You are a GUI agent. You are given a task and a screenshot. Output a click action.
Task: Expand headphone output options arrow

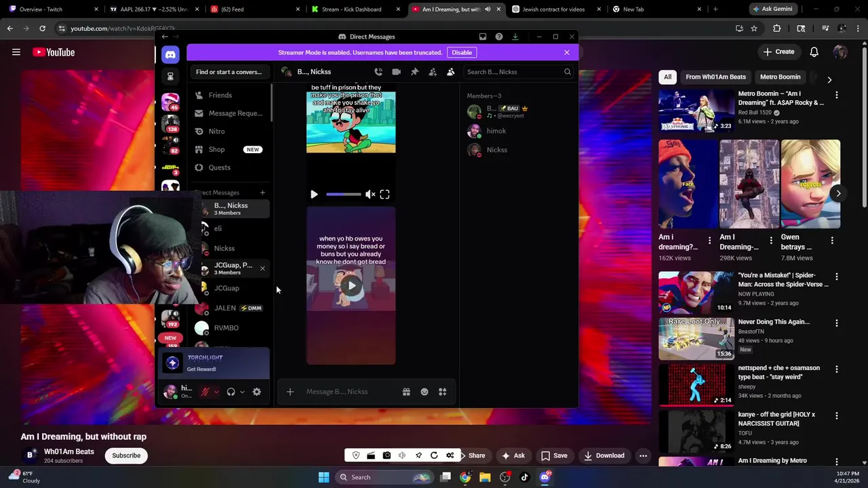coord(242,392)
